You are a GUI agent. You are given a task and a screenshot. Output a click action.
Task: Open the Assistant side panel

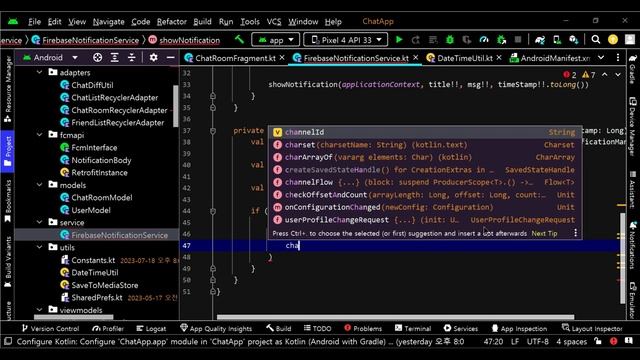633,190
